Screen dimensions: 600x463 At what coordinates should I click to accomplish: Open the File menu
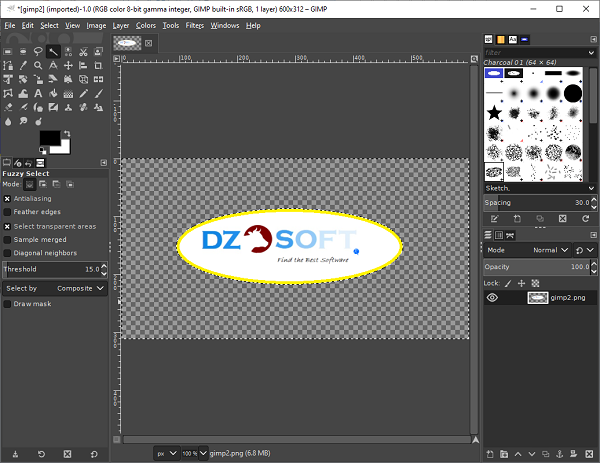(10, 26)
